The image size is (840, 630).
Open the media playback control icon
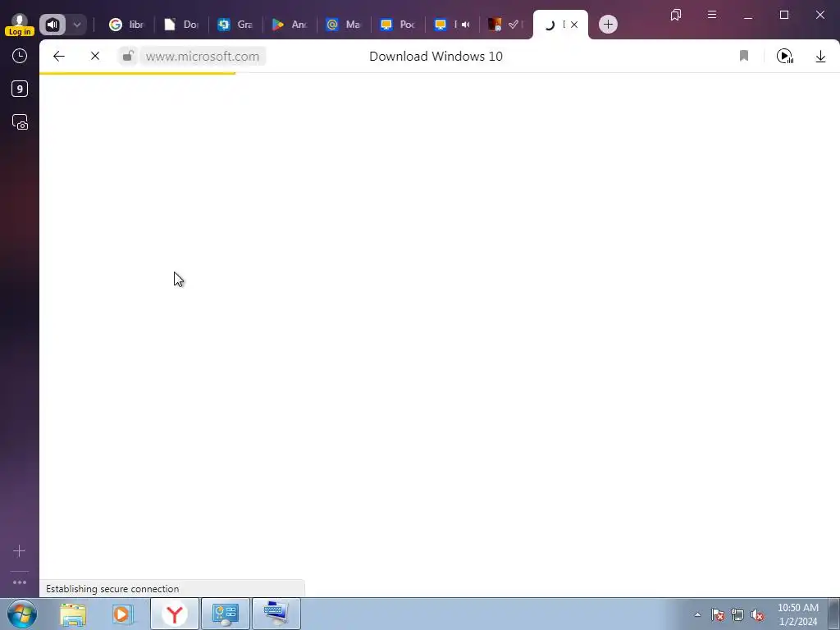[x=785, y=56]
